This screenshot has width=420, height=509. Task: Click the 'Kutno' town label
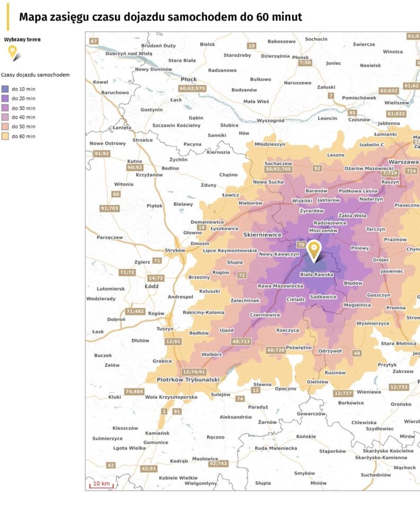pyautogui.click(x=135, y=161)
